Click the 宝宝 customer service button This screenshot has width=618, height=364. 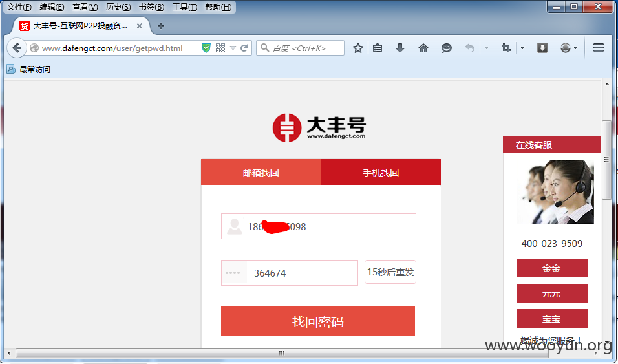[x=552, y=319]
